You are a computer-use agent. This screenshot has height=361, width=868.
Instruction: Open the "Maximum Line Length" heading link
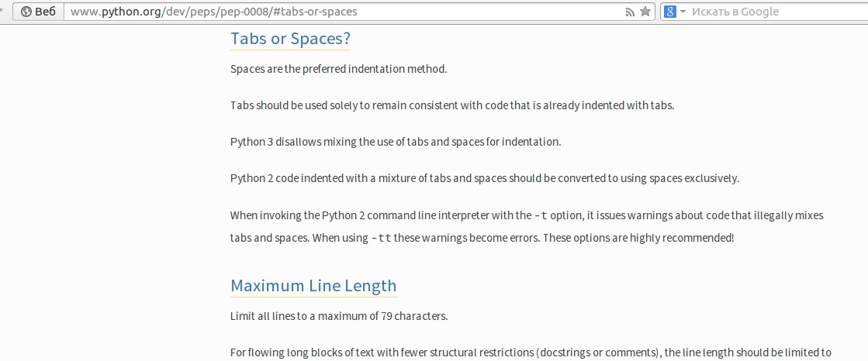(x=313, y=285)
